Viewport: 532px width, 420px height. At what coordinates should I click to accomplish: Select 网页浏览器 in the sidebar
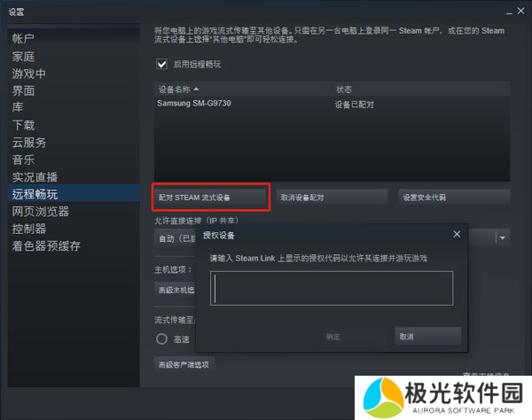click(40, 211)
